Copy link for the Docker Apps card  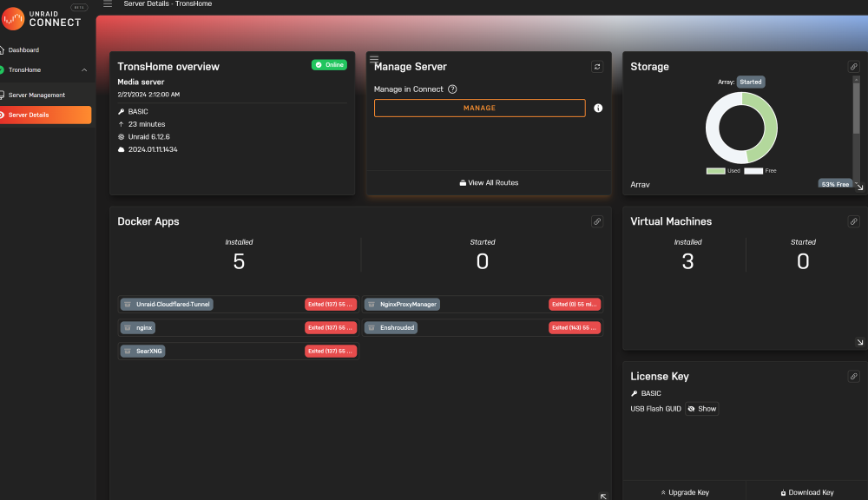tap(597, 221)
